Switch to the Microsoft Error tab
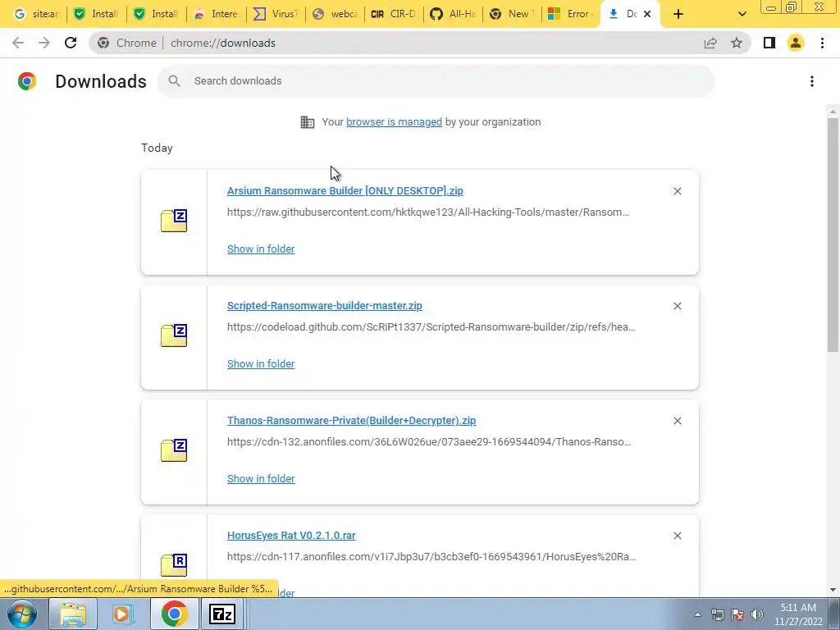The height and width of the screenshot is (630, 840). [x=571, y=14]
